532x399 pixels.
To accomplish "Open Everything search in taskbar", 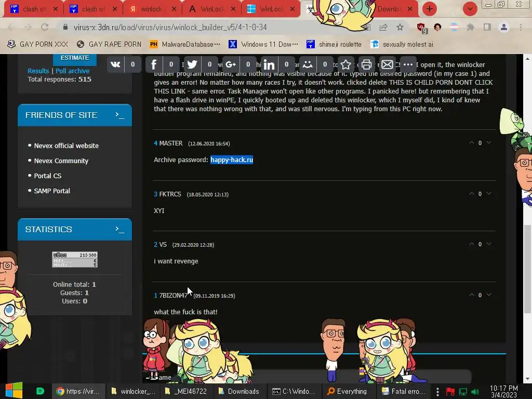I will click(348, 391).
